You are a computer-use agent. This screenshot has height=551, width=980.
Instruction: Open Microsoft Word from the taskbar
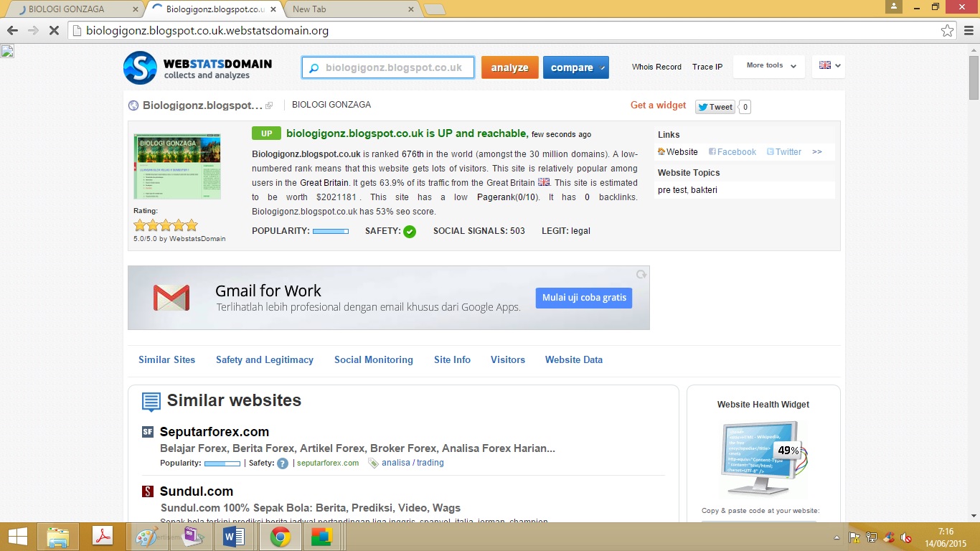(234, 537)
